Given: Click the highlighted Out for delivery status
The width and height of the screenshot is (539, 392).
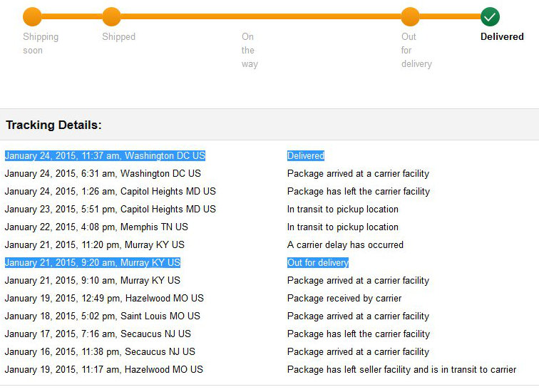Looking at the screenshot, I should tap(318, 263).
